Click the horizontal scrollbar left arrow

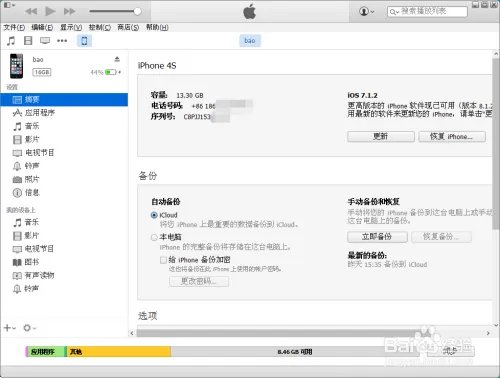coord(132,333)
